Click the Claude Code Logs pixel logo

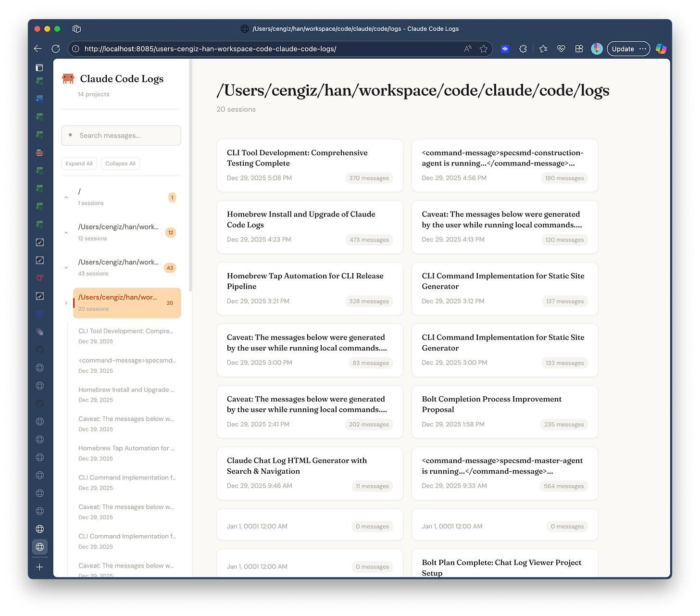(68, 78)
